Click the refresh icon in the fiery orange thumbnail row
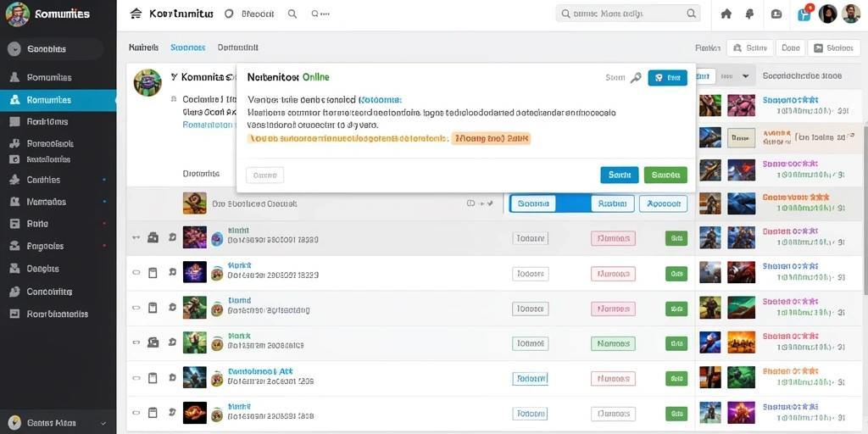 pos(171,413)
